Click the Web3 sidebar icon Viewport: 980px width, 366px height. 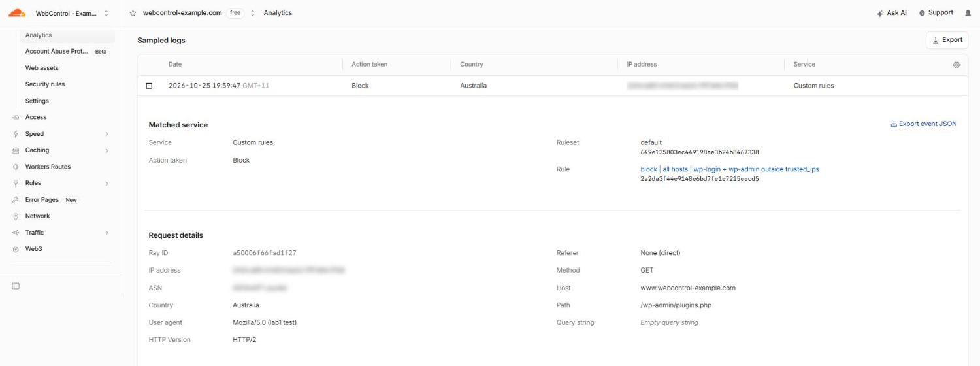(16, 249)
